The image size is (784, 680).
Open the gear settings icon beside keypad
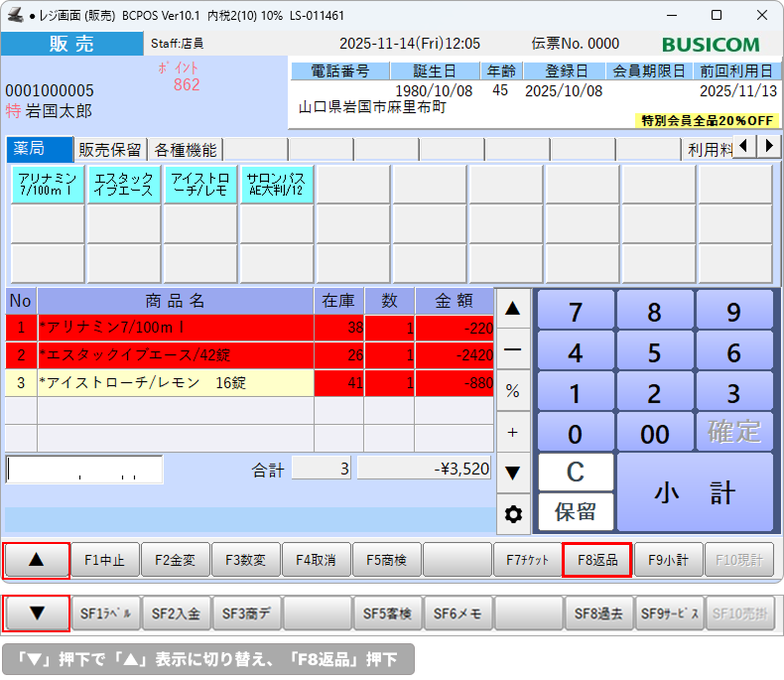click(512, 514)
